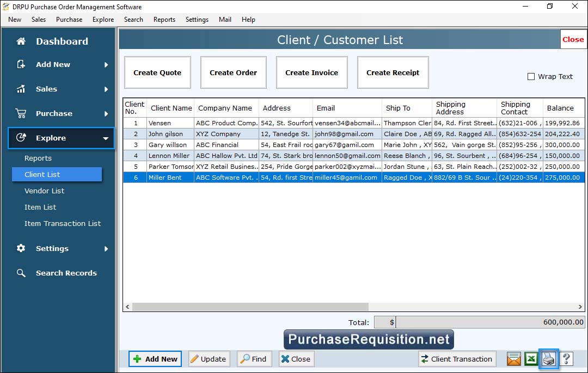Image resolution: width=588 pixels, height=373 pixels.
Task: Click the Client Transaction button
Action: pyautogui.click(x=456, y=359)
